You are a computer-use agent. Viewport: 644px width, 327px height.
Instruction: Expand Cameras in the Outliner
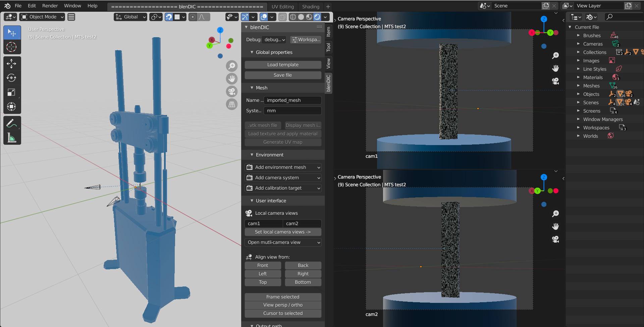point(578,44)
